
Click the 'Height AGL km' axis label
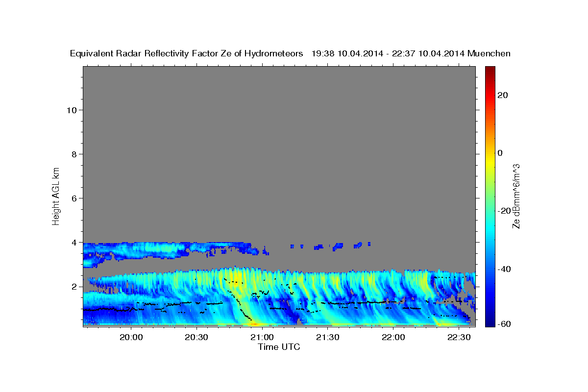click(56, 196)
